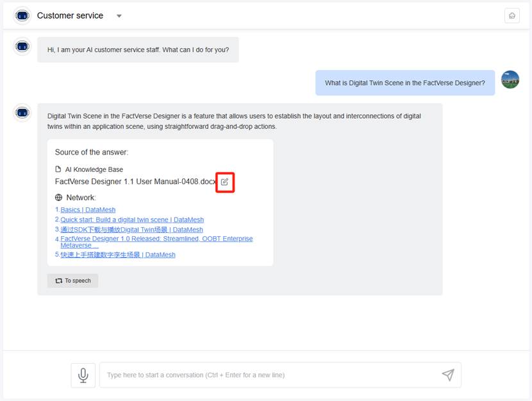Screen dimensions: 532x401
Task: Click the Customer service title
Action: tap(70, 16)
